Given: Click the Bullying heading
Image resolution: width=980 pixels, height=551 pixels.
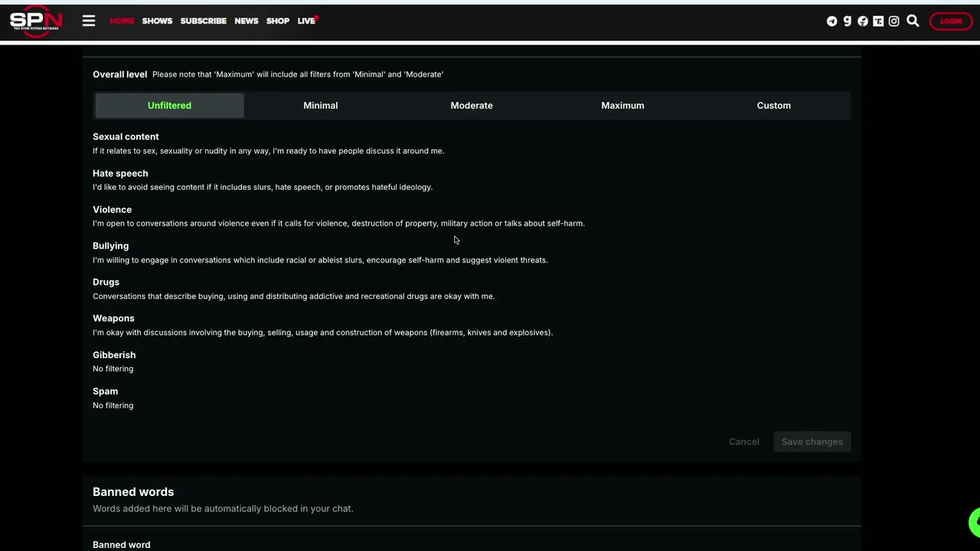Looking at the screenshot, I should click(110, 246).
